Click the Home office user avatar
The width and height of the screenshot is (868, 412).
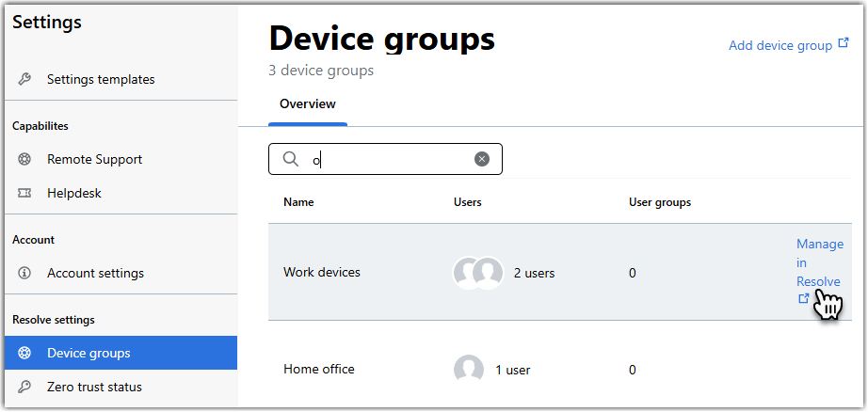[468, 369]
